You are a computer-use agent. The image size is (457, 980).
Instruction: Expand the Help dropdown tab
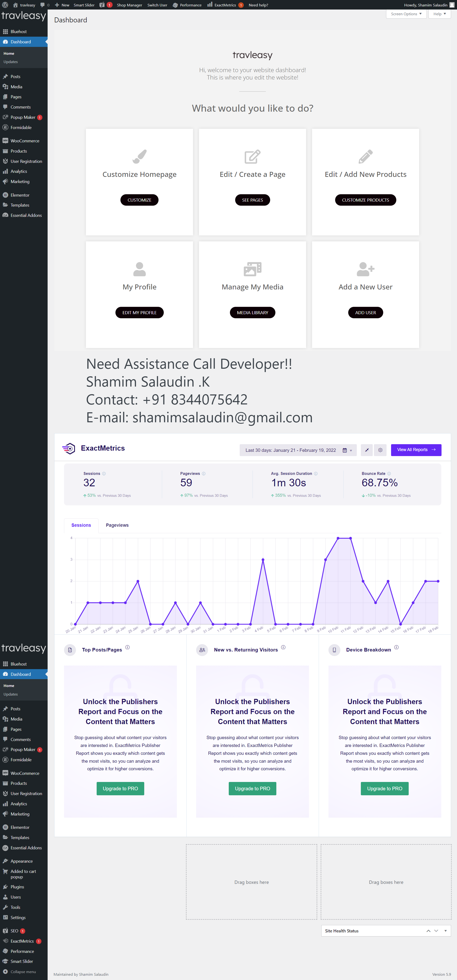(439, 14)
